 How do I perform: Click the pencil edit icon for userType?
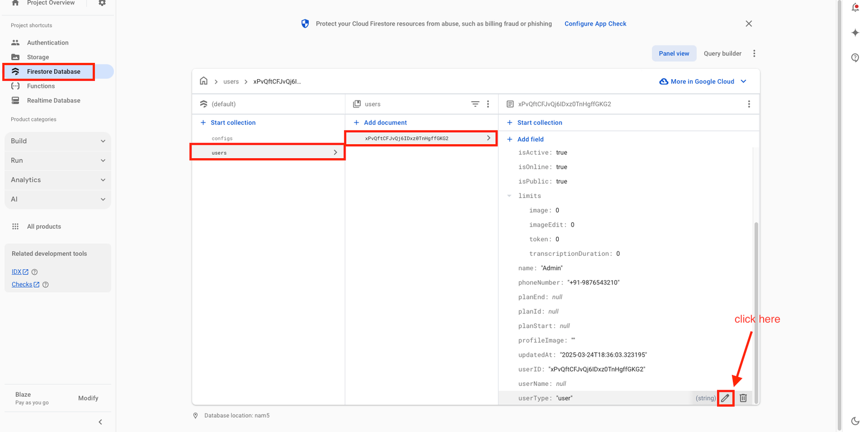(725, 398)
